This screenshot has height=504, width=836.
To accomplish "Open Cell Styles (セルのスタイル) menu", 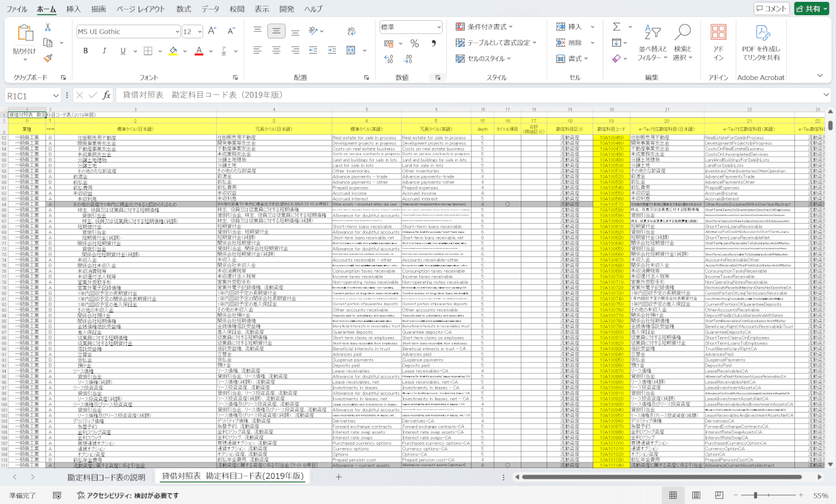I will (x=484, y=59).
